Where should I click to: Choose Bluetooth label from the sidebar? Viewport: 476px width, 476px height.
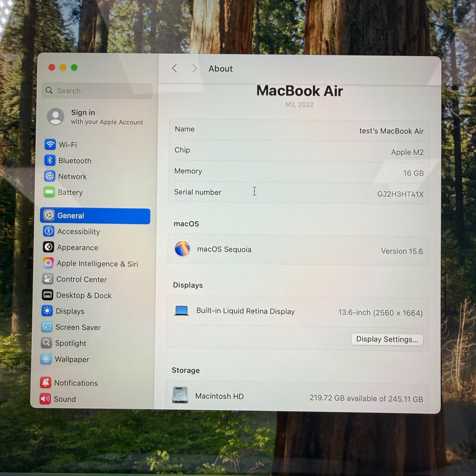75,161
